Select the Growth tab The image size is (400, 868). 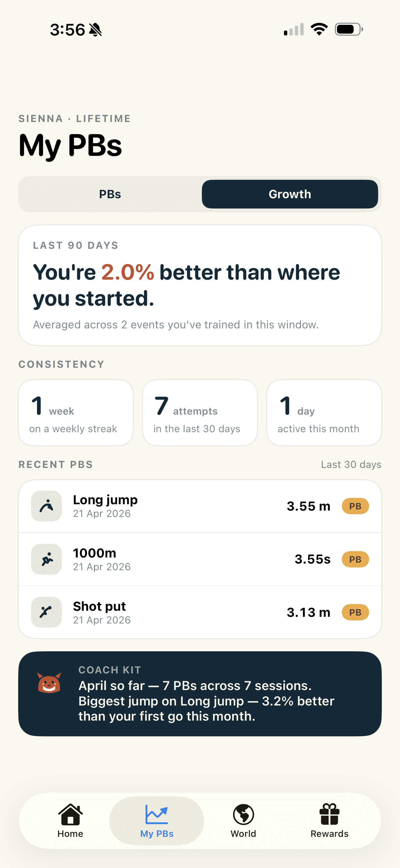290,194
